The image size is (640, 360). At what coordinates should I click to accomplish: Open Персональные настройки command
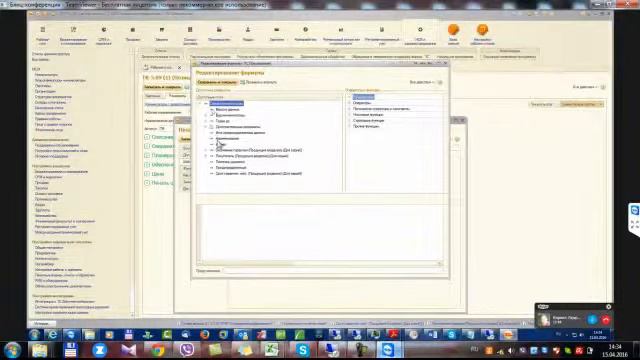pos(210,57)
